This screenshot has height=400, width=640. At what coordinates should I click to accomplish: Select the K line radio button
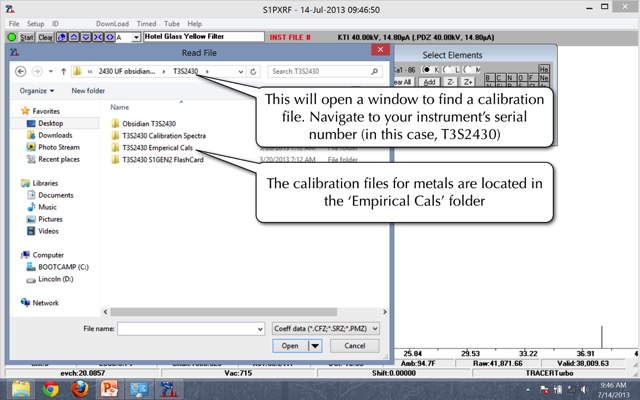[425, 69]
